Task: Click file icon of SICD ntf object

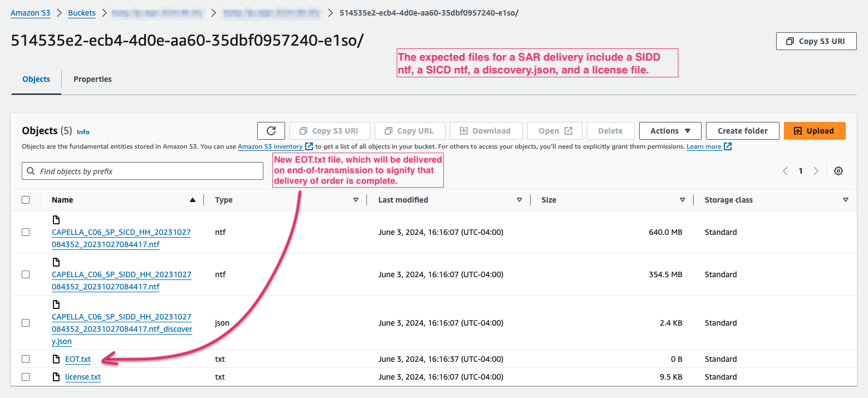Action: coord(56,220)
